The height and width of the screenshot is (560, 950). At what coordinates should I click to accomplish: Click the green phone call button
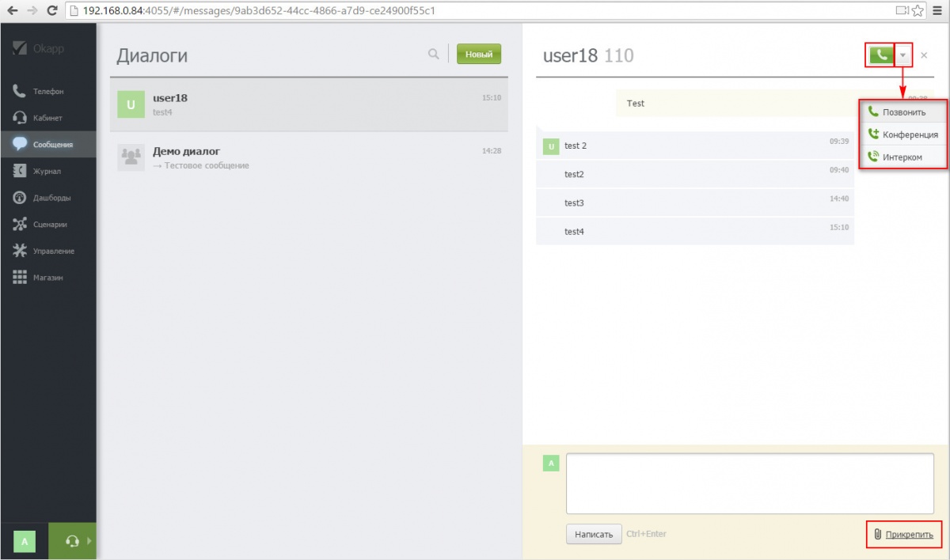pos(879,55)
